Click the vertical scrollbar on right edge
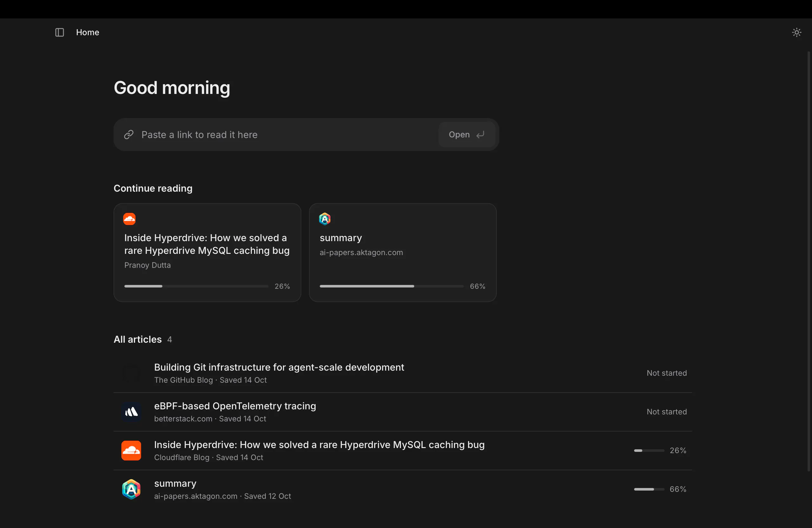The width and height of the screenshot is (812, 528). pos(809,261)
